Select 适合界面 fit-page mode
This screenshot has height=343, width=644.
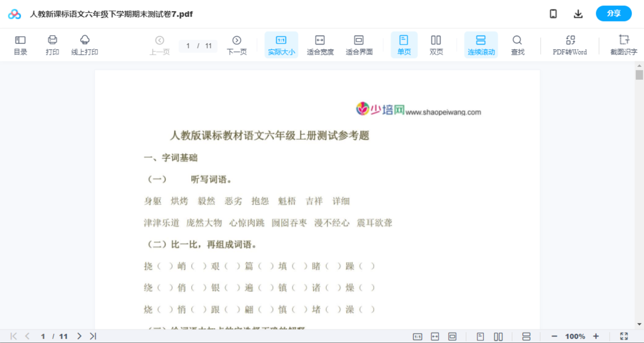(359, 45)
